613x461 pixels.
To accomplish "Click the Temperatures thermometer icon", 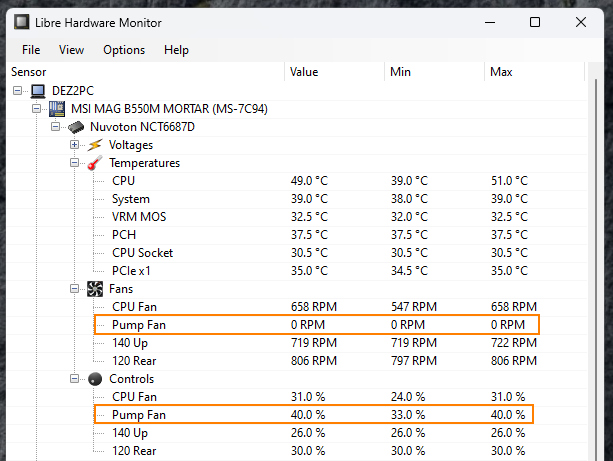I will [x=95, y=163].
